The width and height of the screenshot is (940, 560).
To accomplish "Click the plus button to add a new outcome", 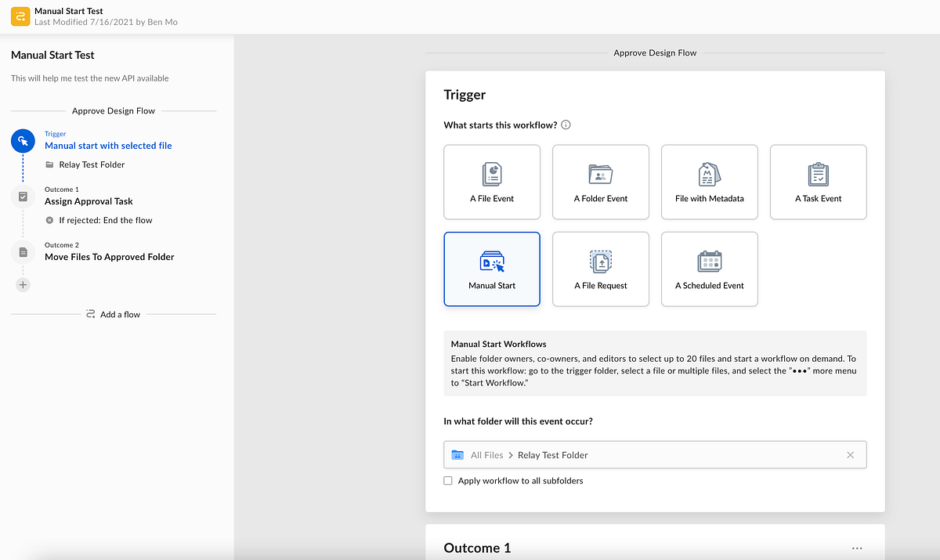I will click(23, 284).
